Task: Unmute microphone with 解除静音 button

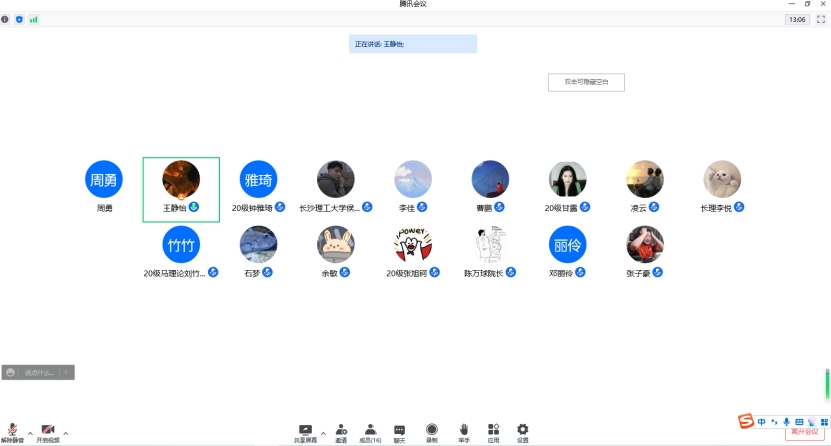Action: point(12,432)
